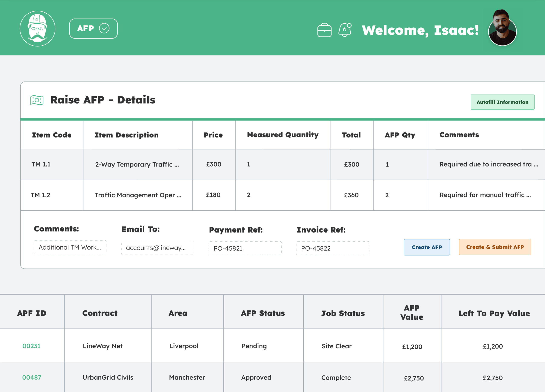Open AFP ID 00487 link
545x392 pixels.
tap(32, 377)
